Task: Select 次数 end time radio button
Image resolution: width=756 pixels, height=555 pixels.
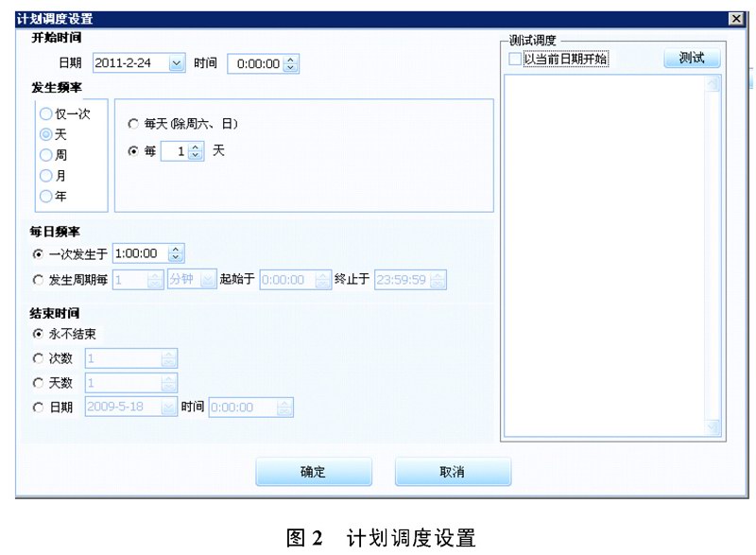Action: click(x=38, y=358)
